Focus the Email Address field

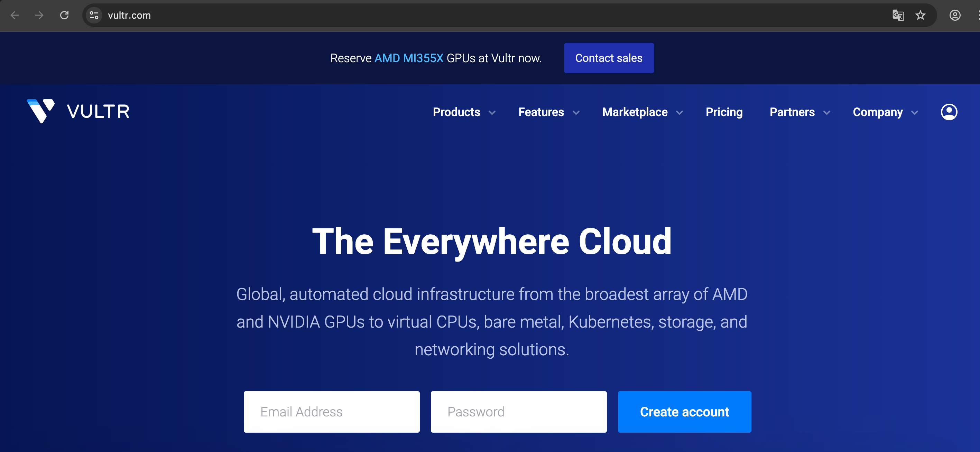click(331, 412)
